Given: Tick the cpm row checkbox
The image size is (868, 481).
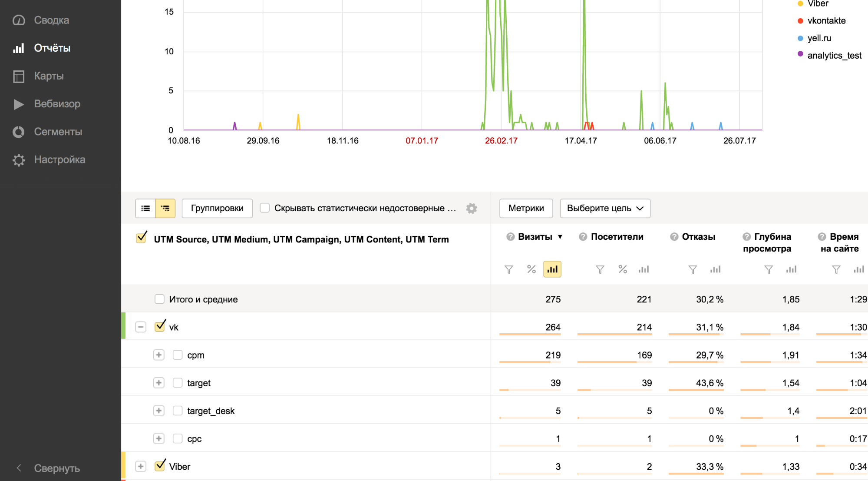Looking at the screenshot, I should [x=178, y=355].
